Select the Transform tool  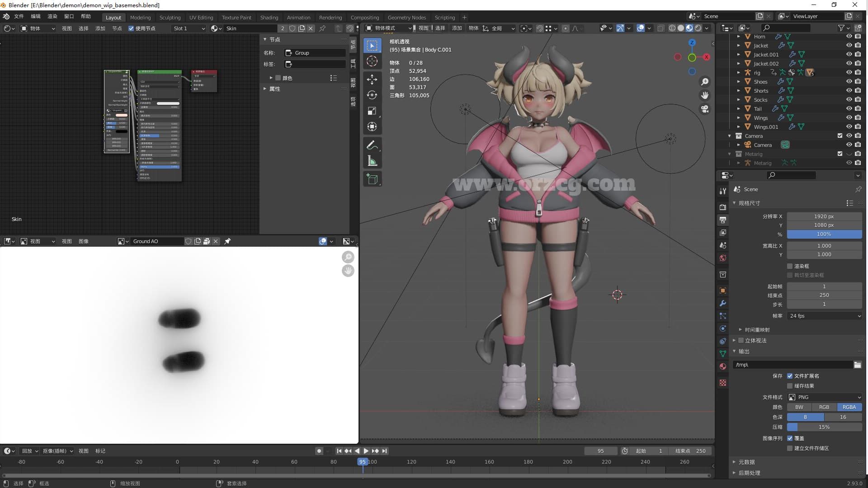coord(372,127)
